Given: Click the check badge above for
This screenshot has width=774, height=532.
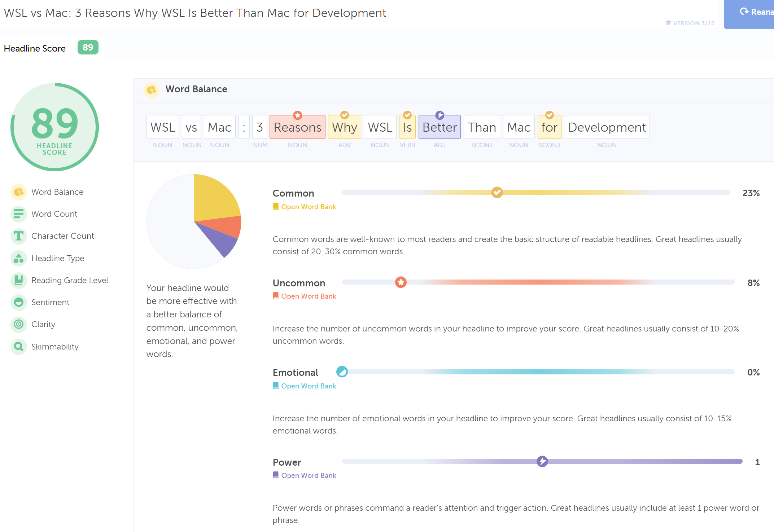Looking at the screenshot, I should coord(549,115).
